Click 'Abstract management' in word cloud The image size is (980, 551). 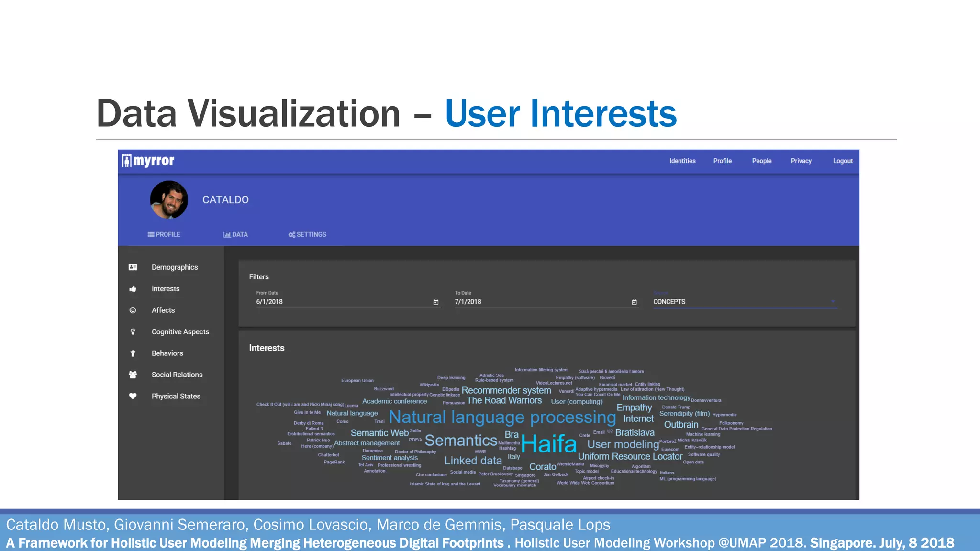[367, 443]
